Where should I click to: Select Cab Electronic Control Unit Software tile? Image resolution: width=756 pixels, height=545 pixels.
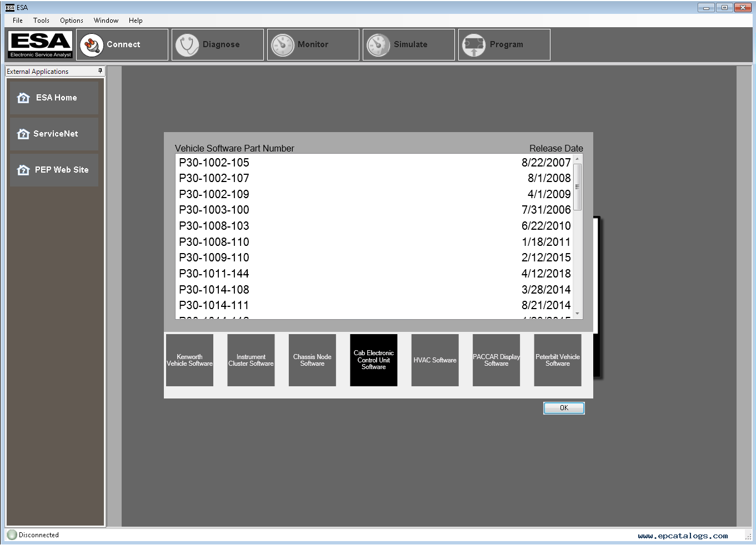(x=374, y=360)
